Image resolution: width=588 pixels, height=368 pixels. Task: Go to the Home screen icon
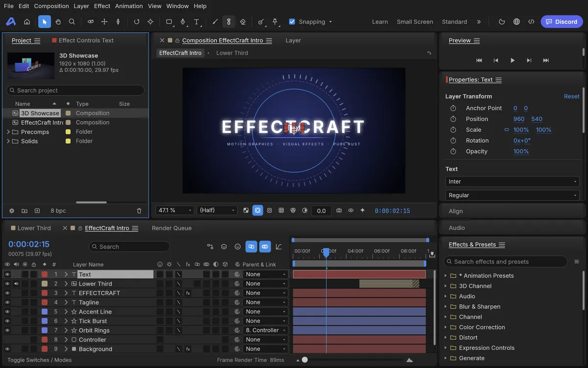(x=27, y=22)
